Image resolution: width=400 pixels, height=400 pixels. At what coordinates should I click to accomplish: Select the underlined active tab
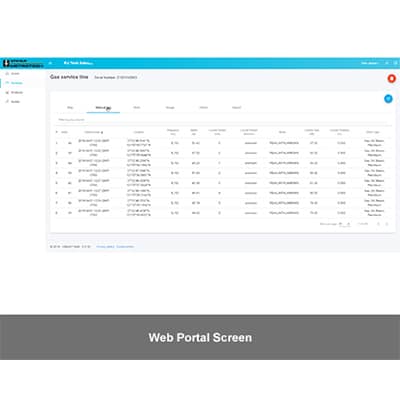(103, 108)
